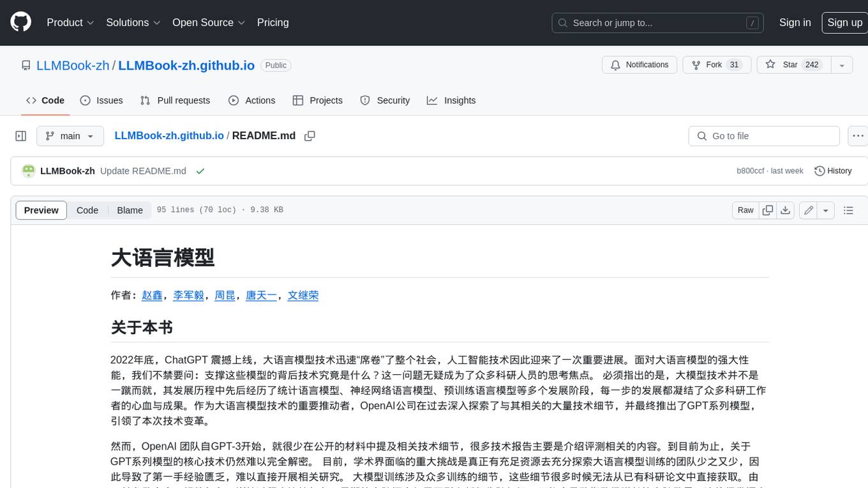
Task: Switch to the Security tab
Action: pos(385,100)
